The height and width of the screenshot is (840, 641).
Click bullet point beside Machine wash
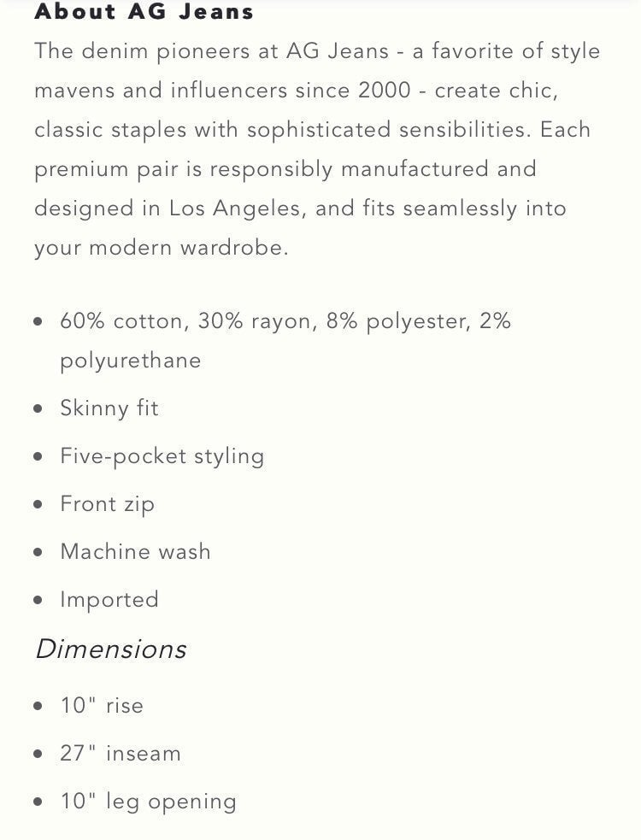point(38,553)
